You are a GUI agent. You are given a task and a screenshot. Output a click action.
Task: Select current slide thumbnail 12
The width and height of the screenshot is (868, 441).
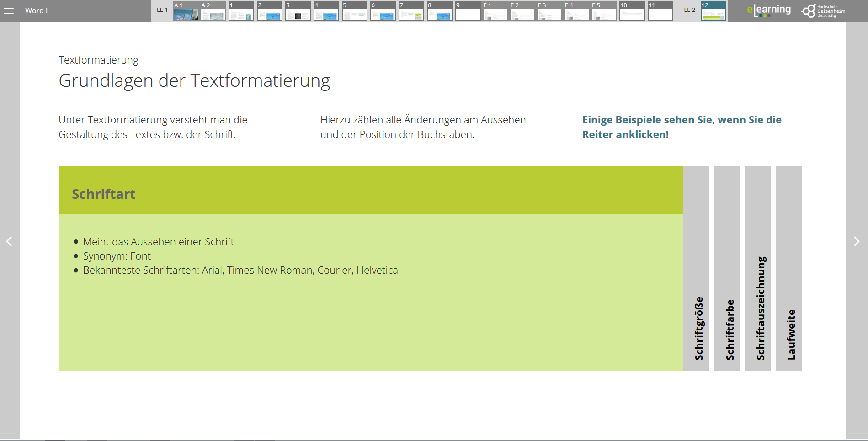coord(713,11)
